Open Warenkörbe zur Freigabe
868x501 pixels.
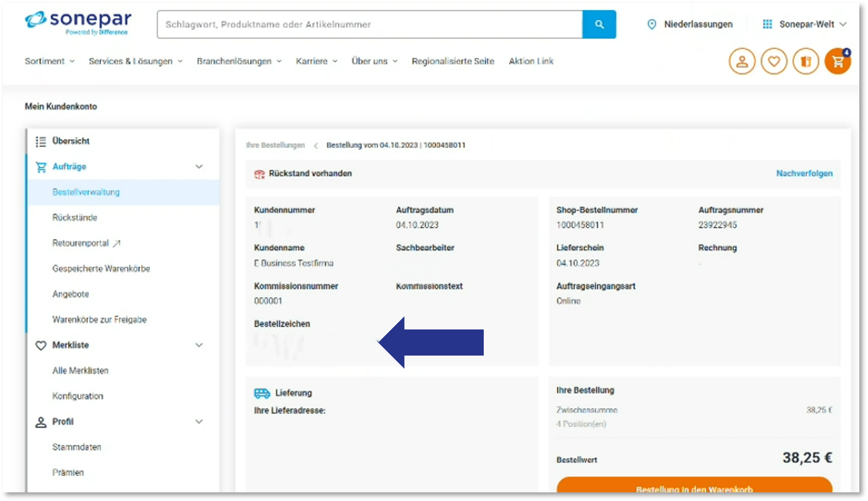pos(99,320)
